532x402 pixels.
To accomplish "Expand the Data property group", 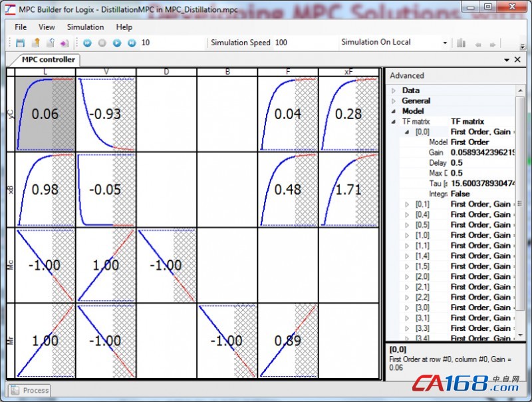I will coord(393,91).
